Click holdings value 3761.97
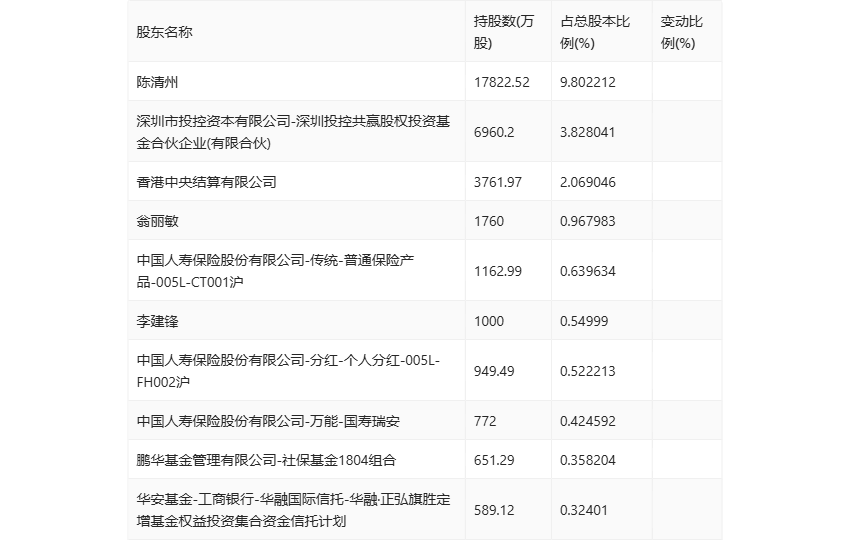This screenshot has width=850, height=540. point(498,182)
